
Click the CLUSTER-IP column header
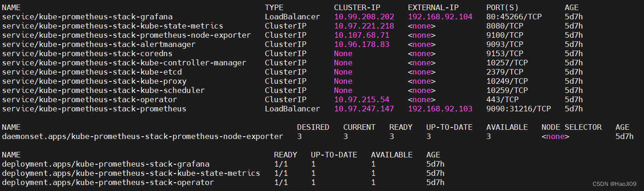tap(357, 7)
